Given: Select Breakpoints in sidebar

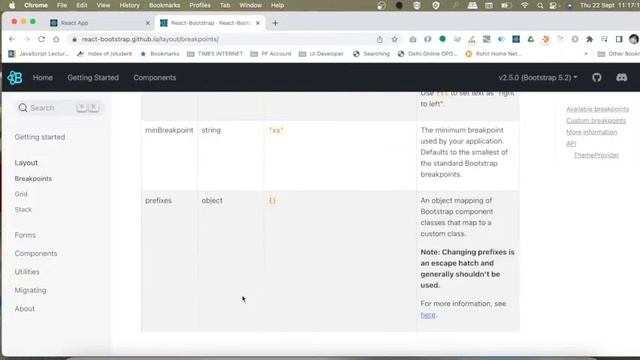Looking at the screenshot, I should click(33, 179).
